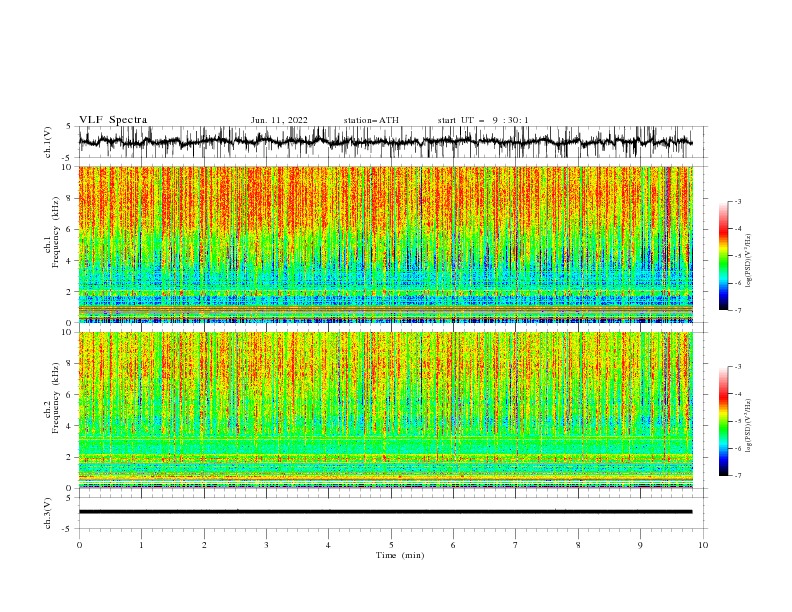This screenshot has height=612, width=792.
Task: Click the ch.1 spectrogram colorbar
Action: tap(723, 256)
